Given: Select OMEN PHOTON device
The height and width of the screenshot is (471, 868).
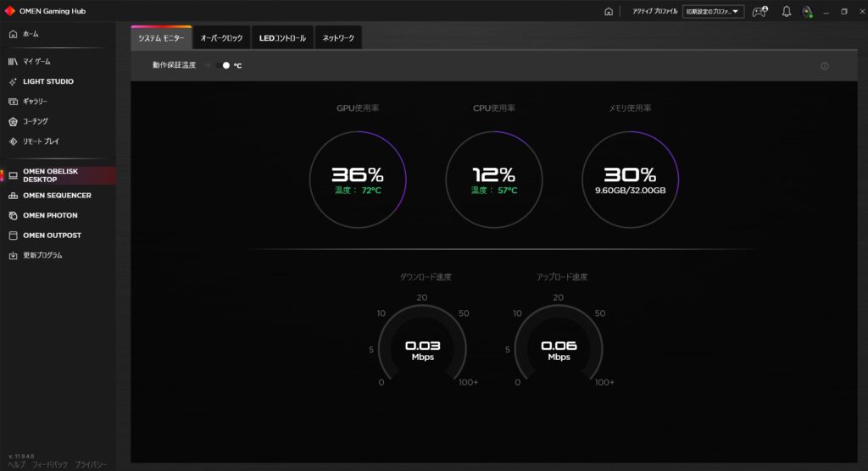Looking at the screenshot, I should (x=50, y=215).
